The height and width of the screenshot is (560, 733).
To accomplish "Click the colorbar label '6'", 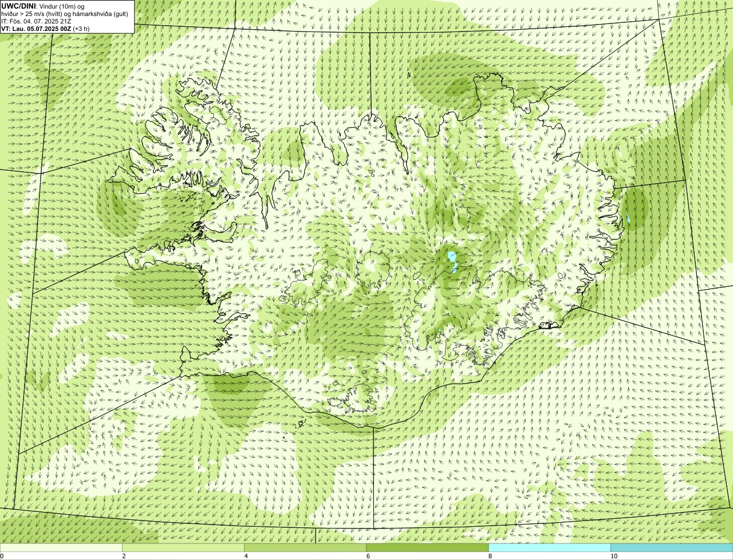I will tap(368, 556).
